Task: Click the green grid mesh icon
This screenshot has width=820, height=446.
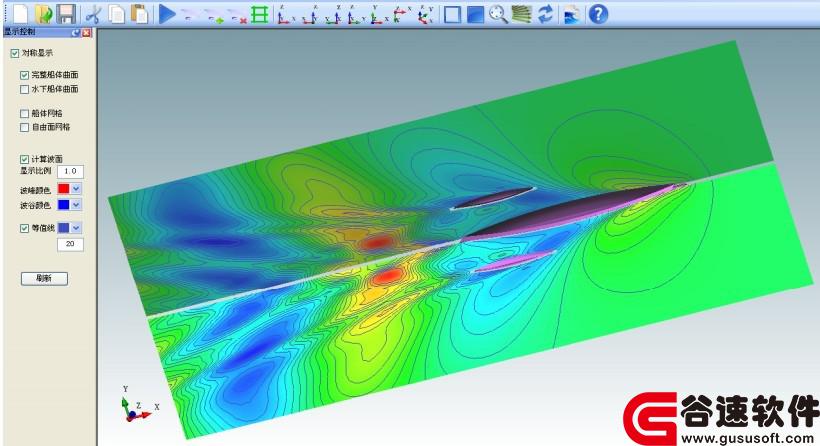Action: click(259, 14)
